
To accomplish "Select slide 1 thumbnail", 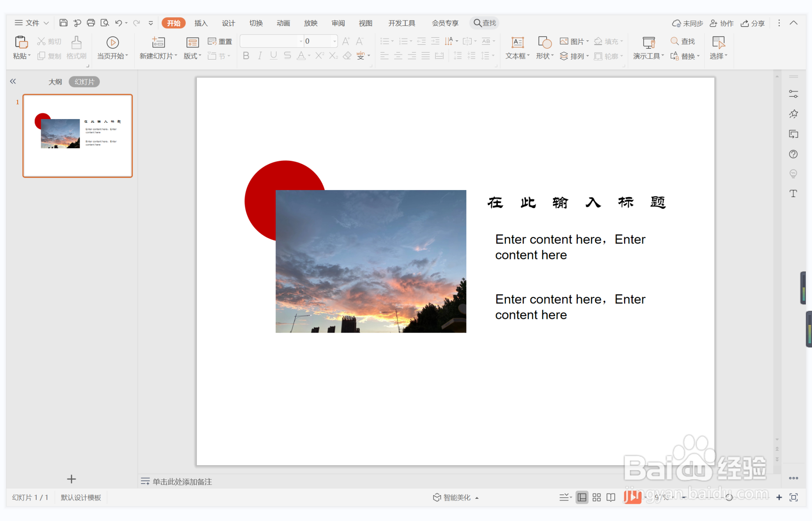I will point(78,136).
